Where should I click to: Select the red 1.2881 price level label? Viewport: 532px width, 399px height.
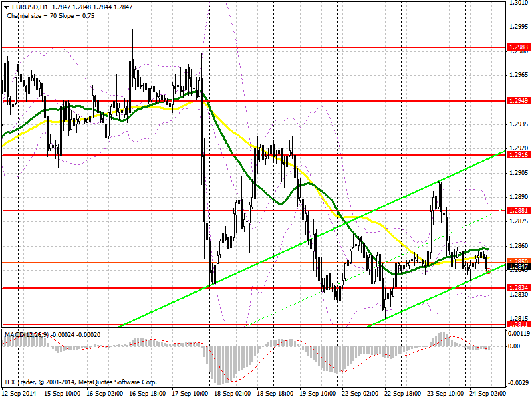[518, 211]
